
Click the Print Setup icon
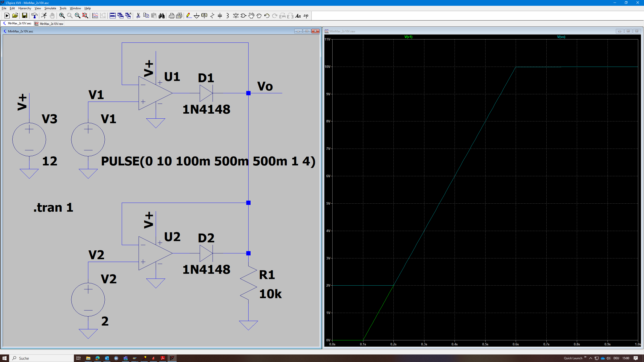pos(179,16)
